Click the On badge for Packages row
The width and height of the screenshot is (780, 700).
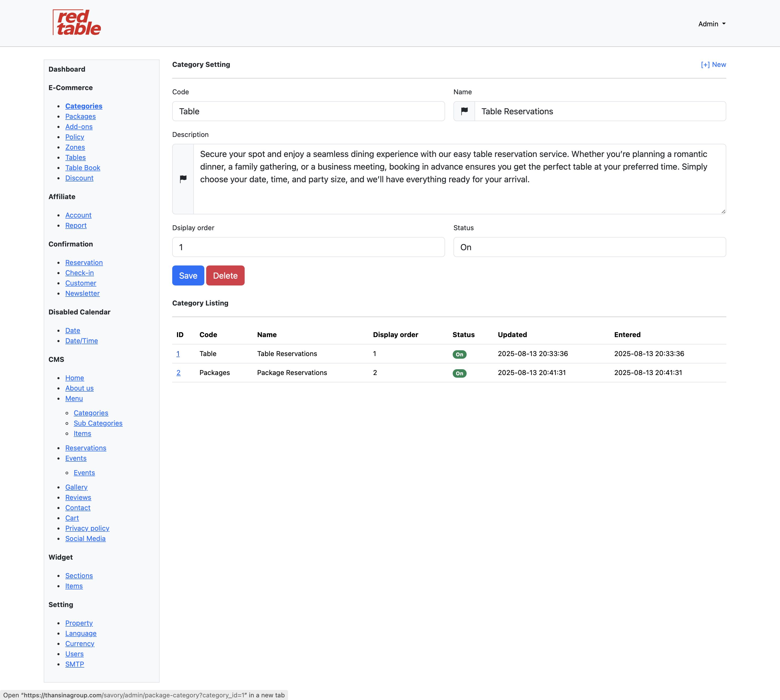point(459,373)
